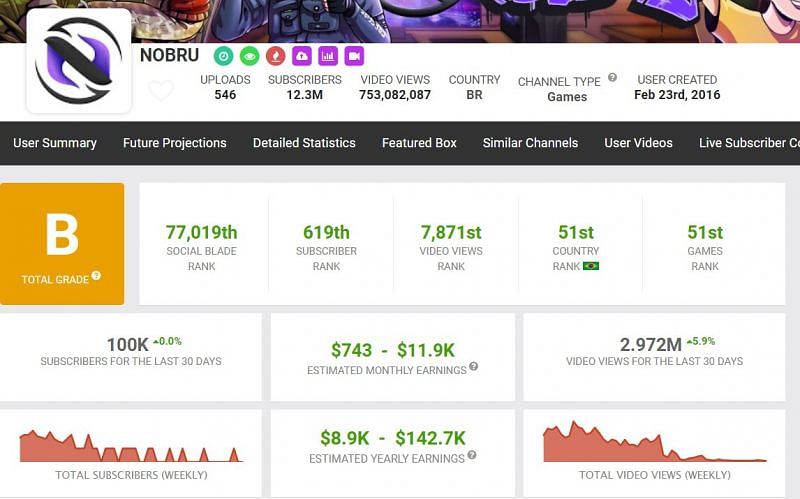Click the purple video camera badge icon
Image resolution: width=800 pixels, height=499 pixels.
click(x=354, y=56)
